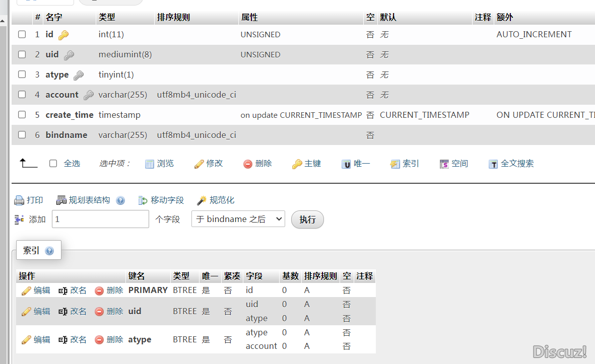This screenshot has width=595, height=364.
Task: Click the add columns number input field
Action: coord(100,219)
